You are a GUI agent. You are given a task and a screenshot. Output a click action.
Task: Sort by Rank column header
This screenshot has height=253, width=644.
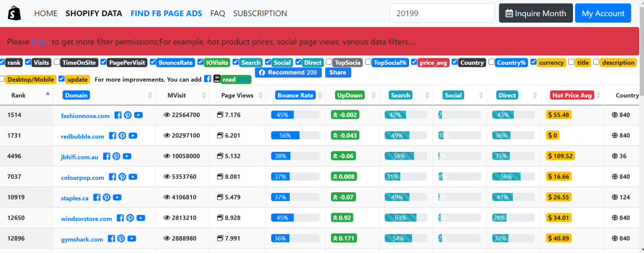(26, 95)
